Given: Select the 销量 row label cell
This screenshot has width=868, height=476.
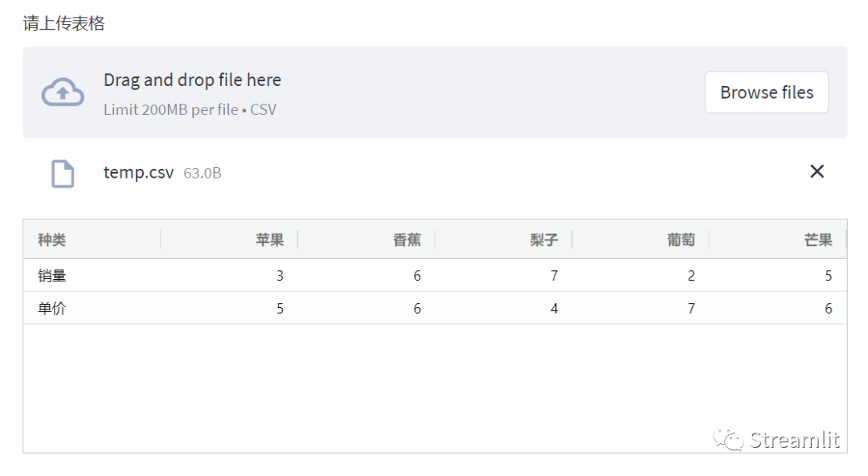Looking at the screenshot, I should click(x=52, y=276).
